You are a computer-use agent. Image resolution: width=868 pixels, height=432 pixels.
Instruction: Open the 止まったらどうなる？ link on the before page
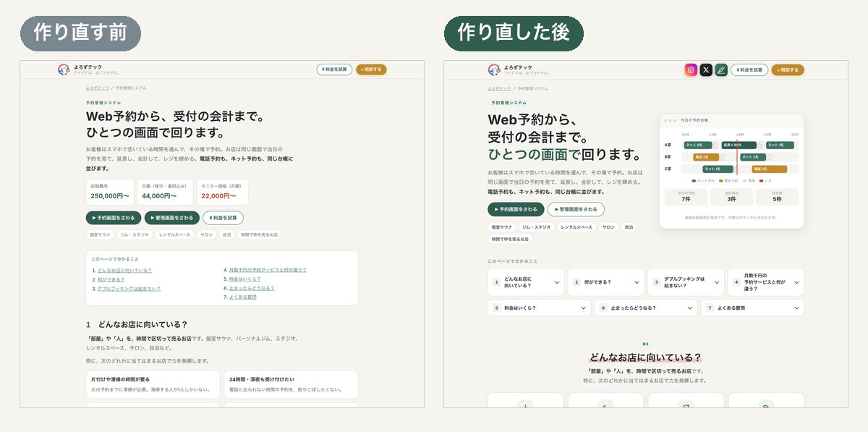251,288
